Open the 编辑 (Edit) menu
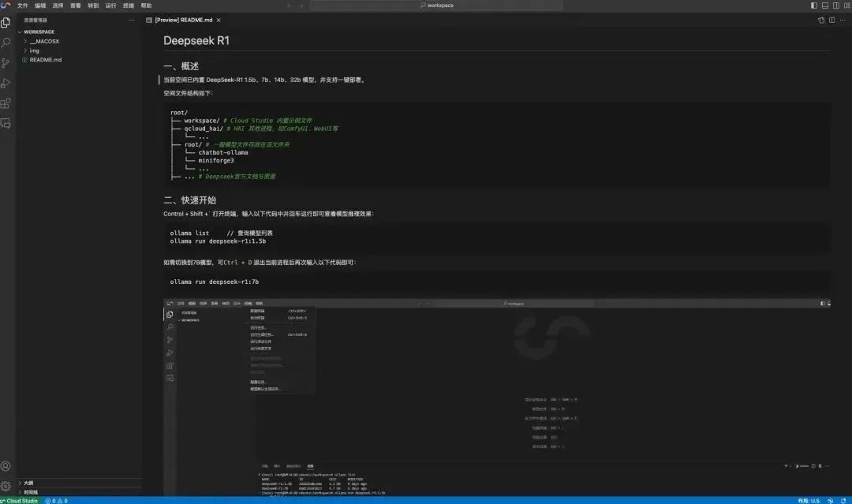The width and height of the screenshot is (852, 504). point(40,6)
